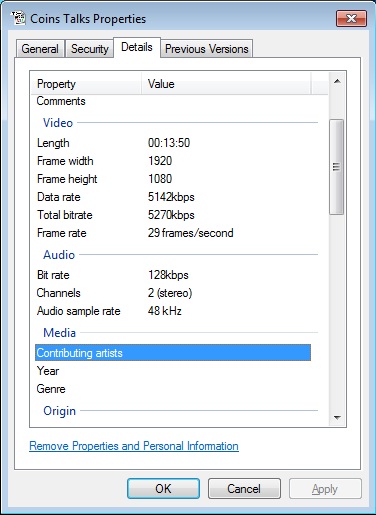Click the 5270kbps total bitrate value

[171, 215]
